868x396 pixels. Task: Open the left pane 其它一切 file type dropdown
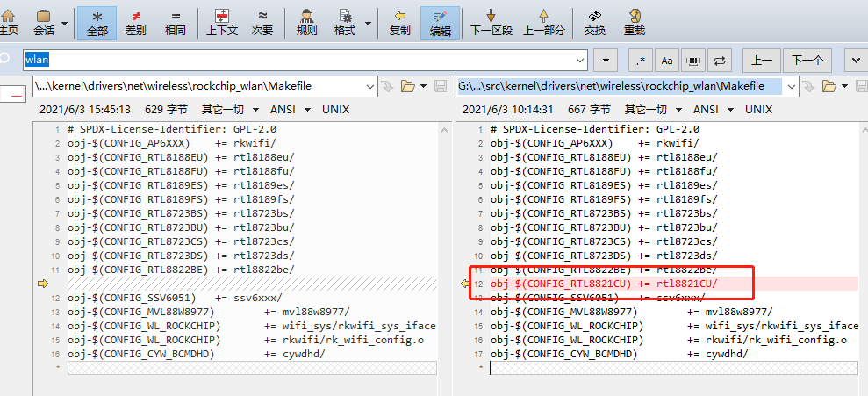click(230, 110)
